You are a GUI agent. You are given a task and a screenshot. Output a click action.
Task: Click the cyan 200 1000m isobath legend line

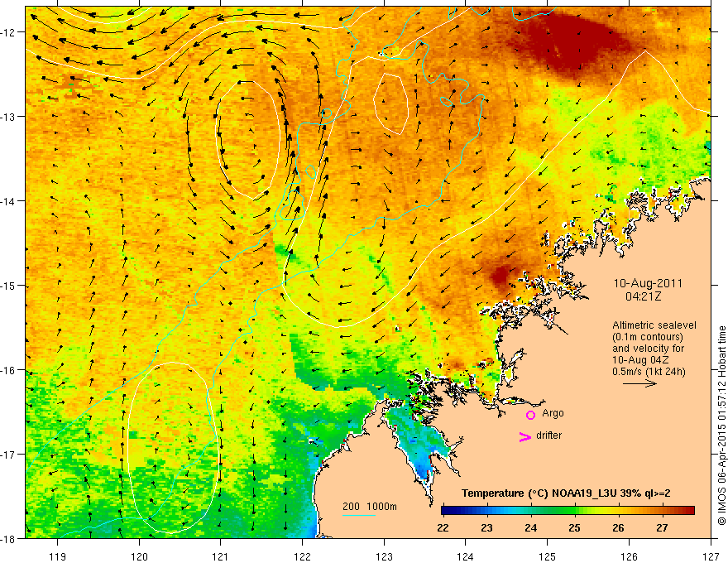click(359, 515)
